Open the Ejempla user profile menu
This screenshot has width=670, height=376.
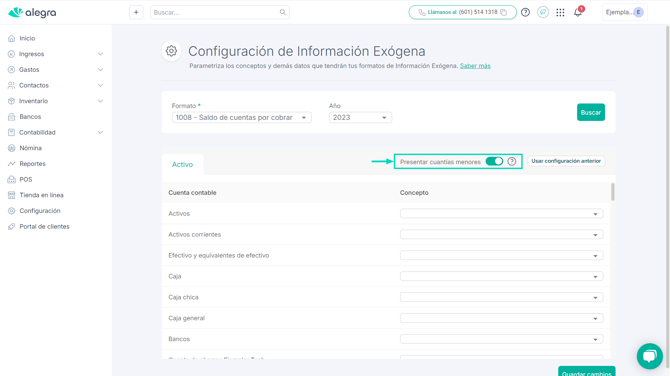(625, 12)
